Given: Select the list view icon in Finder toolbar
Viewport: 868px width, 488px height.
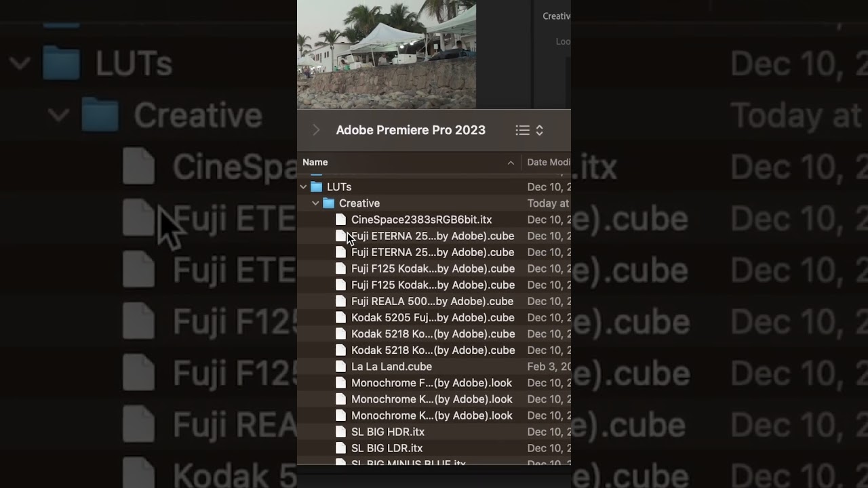Looking at the screenshot, I should (x=522, y=130).
